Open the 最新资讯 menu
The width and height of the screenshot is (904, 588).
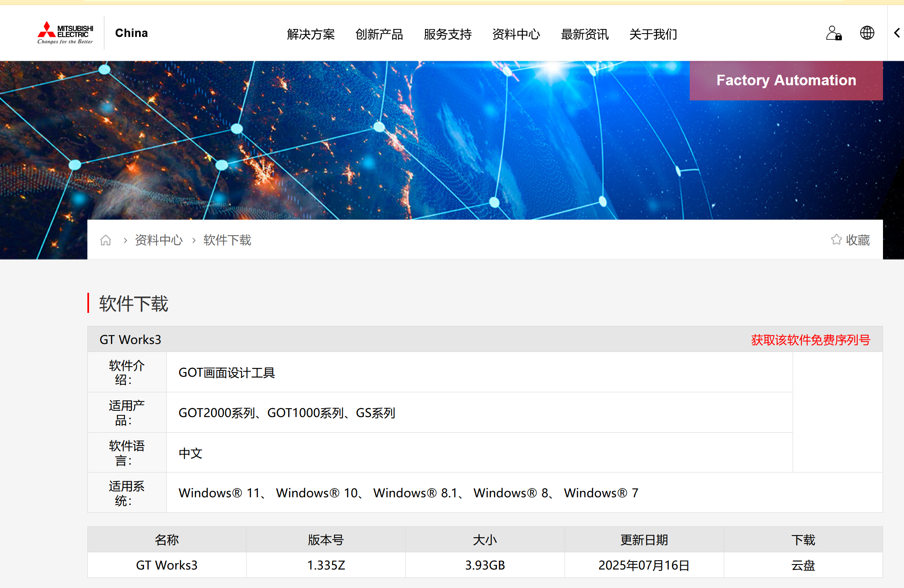point(585,34)
